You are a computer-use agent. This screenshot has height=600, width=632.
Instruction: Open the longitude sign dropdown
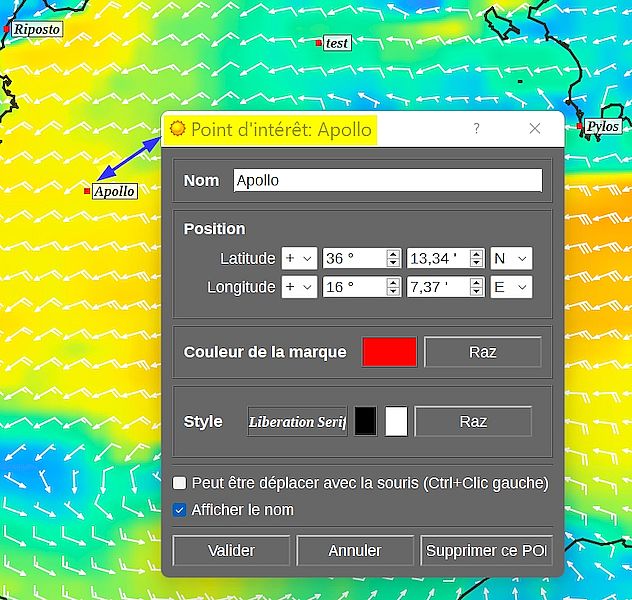point(299,288)
